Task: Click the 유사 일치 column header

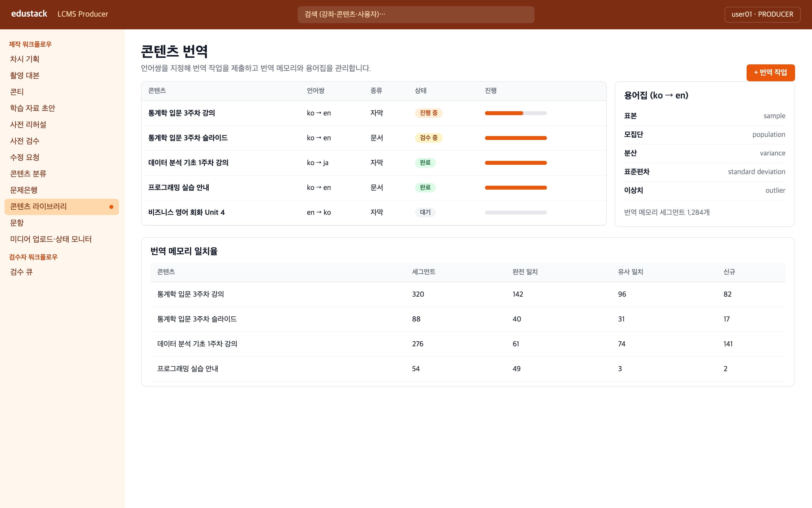Action: pyautogui.click(x=630, y=272)
